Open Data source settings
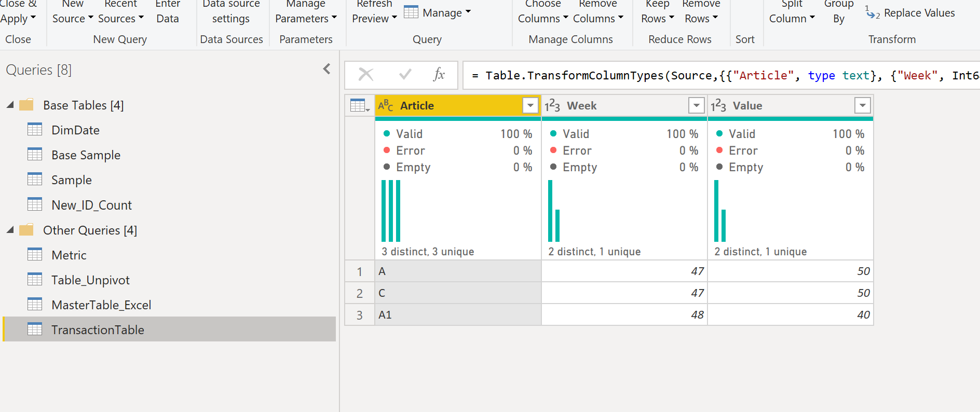The height and width of the screenshot is (412, 980). tap(231, 11)
